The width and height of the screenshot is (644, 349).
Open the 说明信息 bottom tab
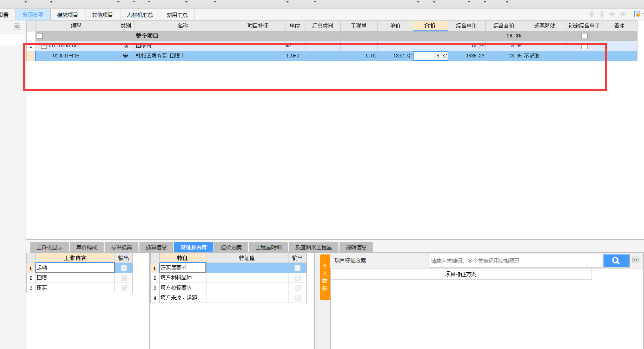[356, 247]
